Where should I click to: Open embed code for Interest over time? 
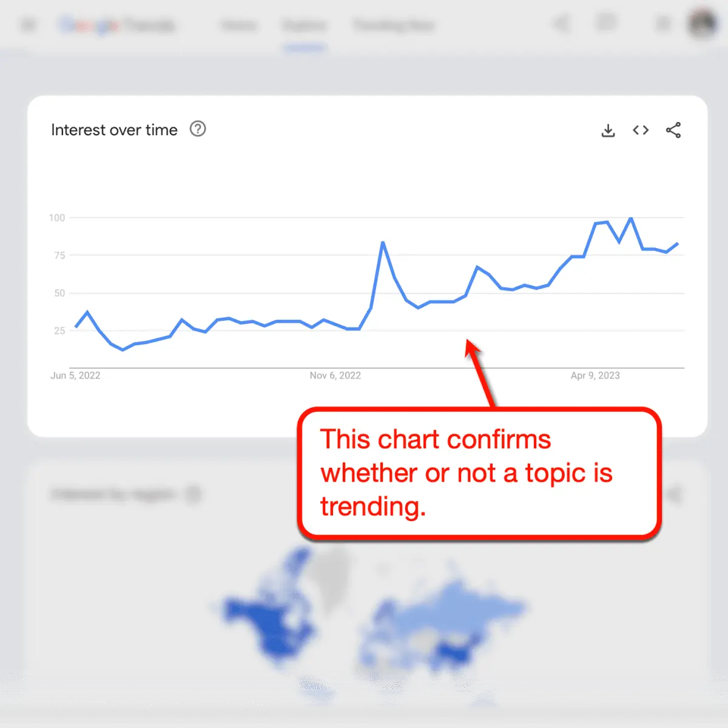(641, 130)
